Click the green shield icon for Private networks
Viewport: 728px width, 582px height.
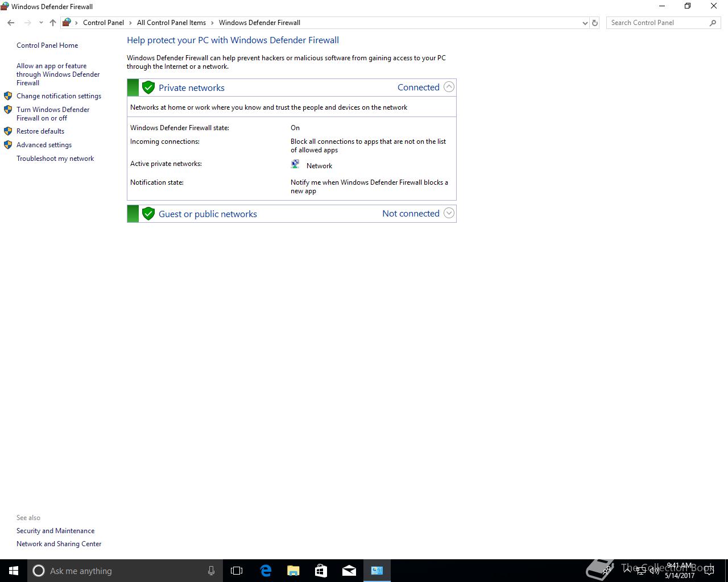click(x=148, y=88)
